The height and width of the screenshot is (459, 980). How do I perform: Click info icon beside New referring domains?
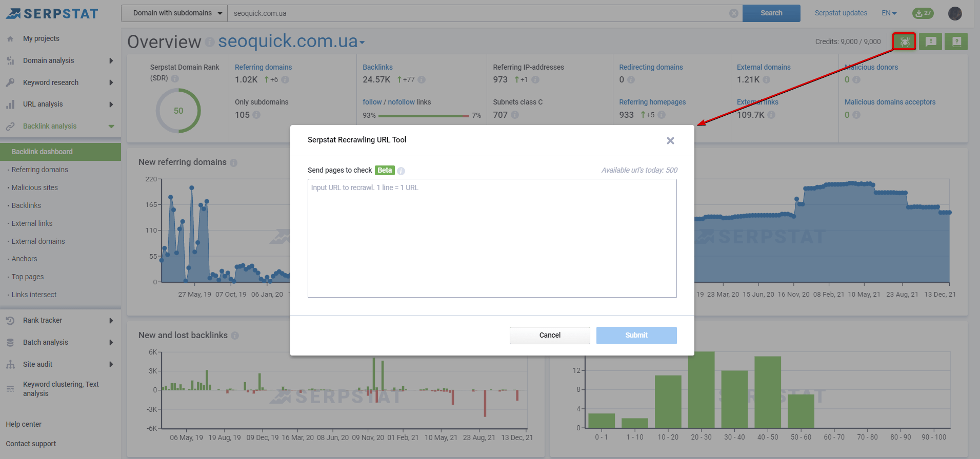(x=233, y=163)
